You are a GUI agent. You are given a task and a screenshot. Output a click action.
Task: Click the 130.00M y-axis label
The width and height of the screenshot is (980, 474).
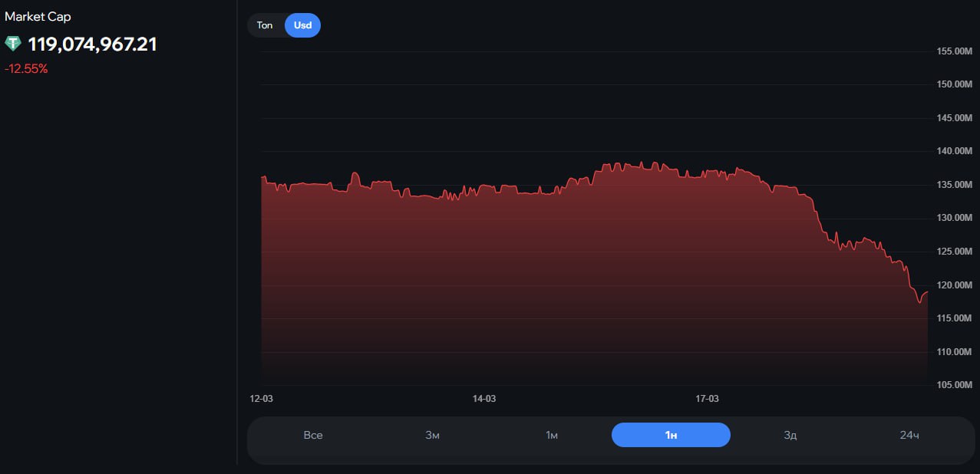point(954,218)
